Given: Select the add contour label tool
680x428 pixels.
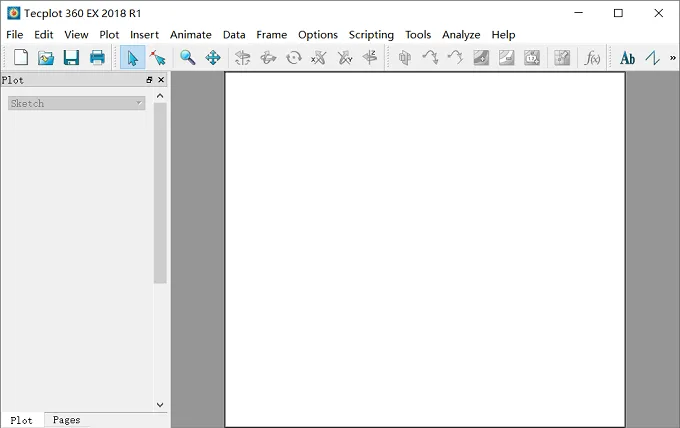Looking at the screenshot, I should pos(532,57).
